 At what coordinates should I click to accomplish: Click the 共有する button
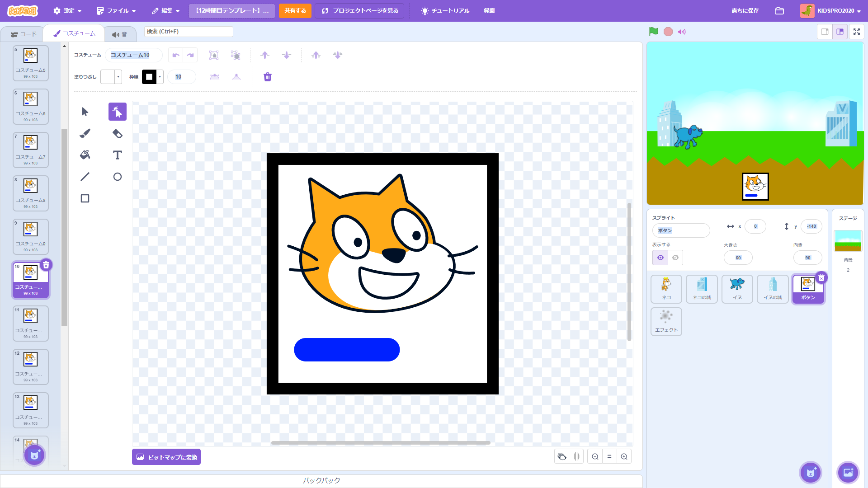tap(295, 11)
